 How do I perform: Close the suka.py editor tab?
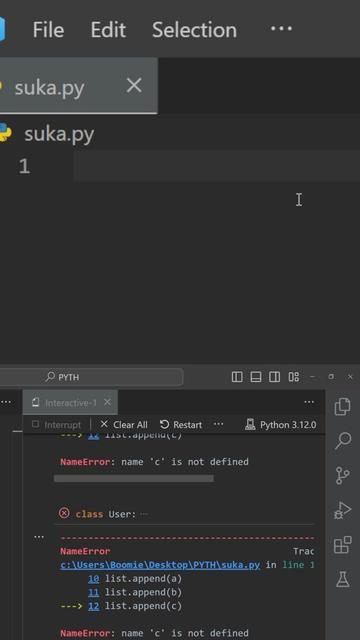click(134, 86)
